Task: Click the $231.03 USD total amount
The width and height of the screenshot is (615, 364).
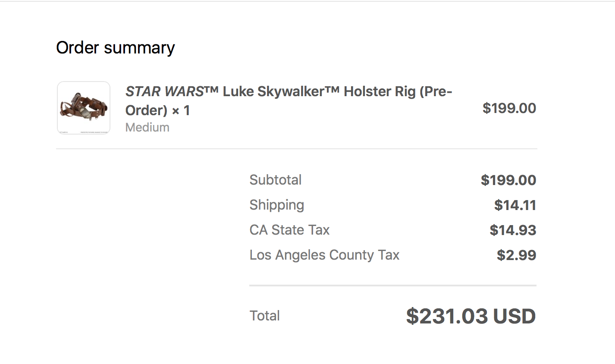Action: pos(471,316)
